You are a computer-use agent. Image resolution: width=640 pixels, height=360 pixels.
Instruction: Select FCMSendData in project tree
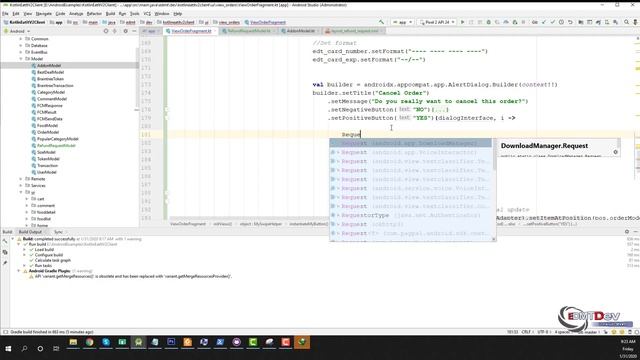click(49, 119)
